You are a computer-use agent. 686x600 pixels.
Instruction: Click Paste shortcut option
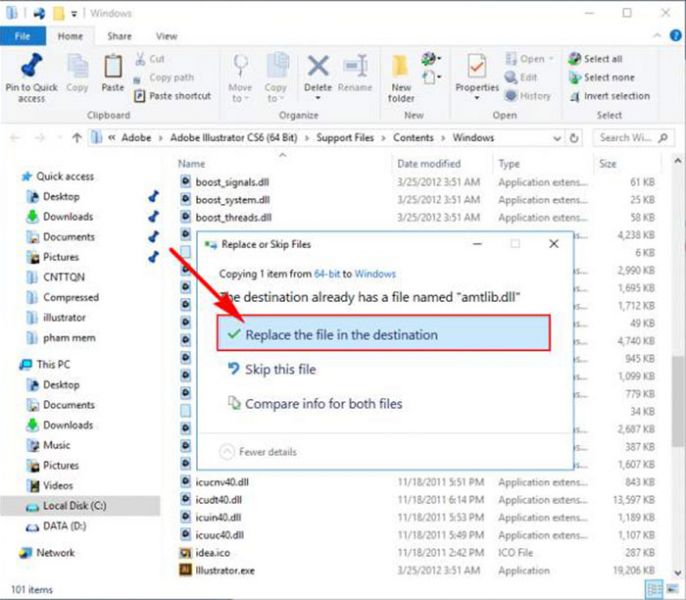pos(173,96)
